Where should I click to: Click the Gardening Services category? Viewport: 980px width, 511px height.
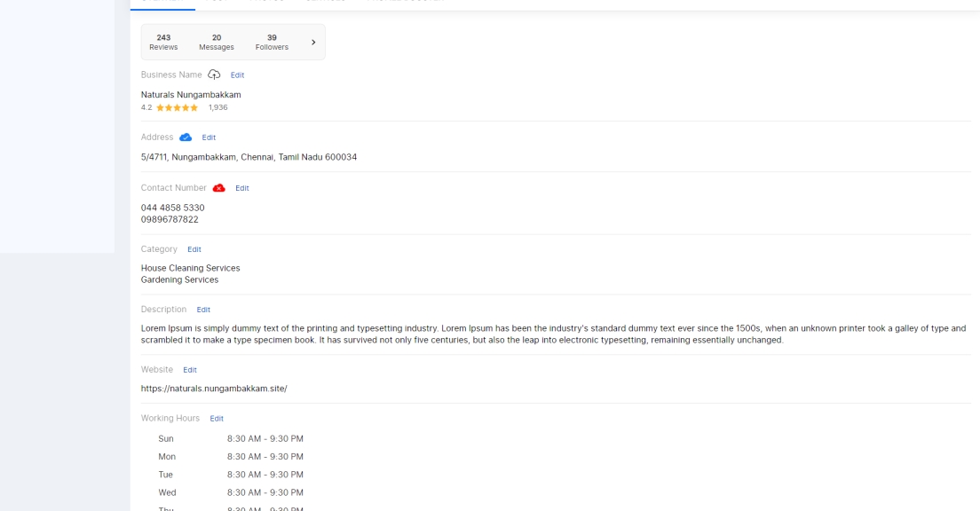[179, 279]
